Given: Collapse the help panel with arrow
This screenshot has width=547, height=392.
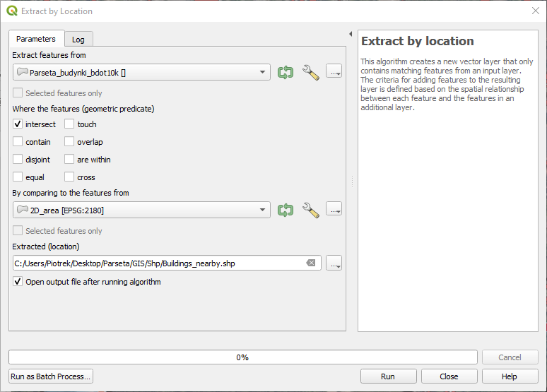Looking at the screenshot, I should [351, 34].
